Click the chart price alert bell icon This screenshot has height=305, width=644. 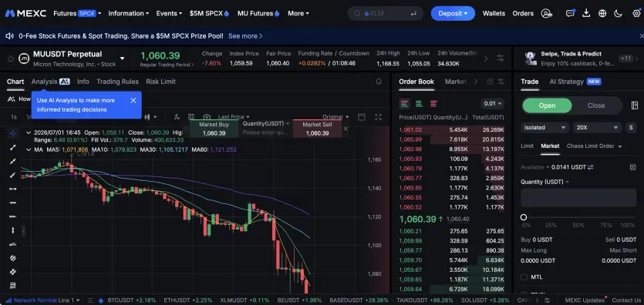coord(379,82)
